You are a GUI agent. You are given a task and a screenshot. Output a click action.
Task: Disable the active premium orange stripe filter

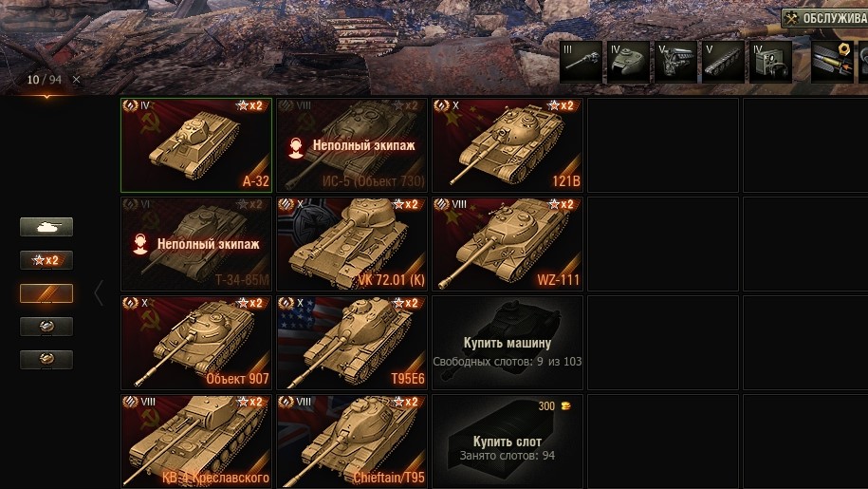click(x=46, y=293)
